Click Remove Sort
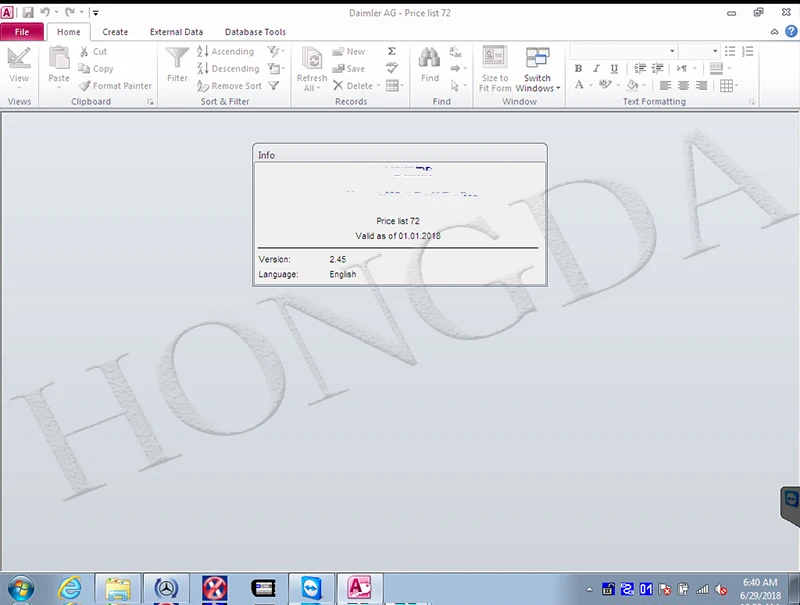The height and width of the screenshot is (605, 800). click(x=230, y=86)
